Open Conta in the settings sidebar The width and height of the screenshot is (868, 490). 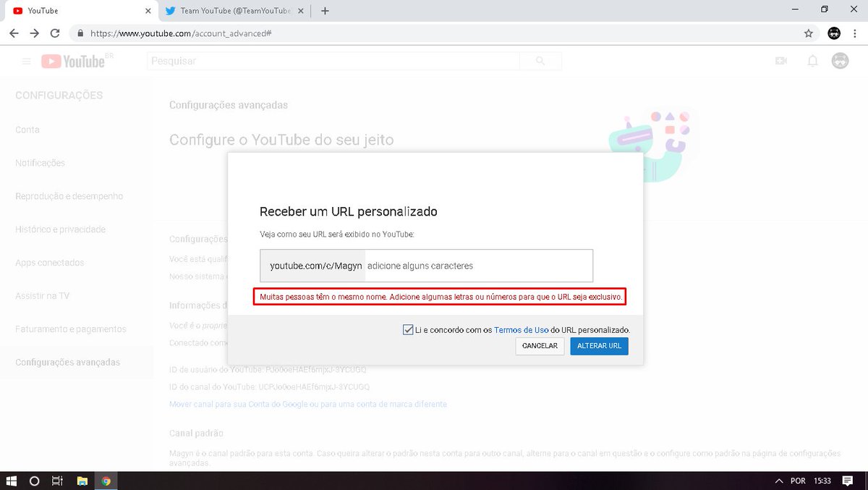coord(27,130)
